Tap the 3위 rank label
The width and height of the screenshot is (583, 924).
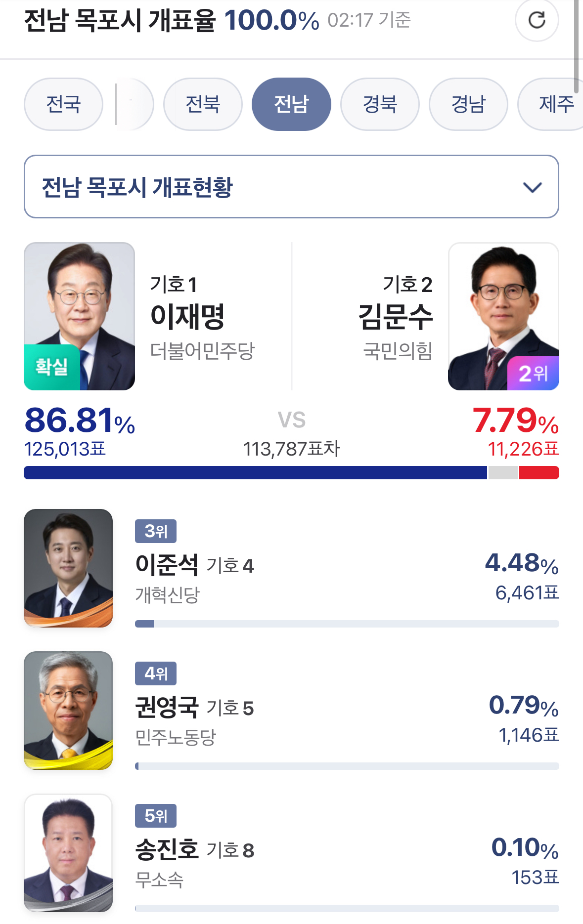(156, 531)
